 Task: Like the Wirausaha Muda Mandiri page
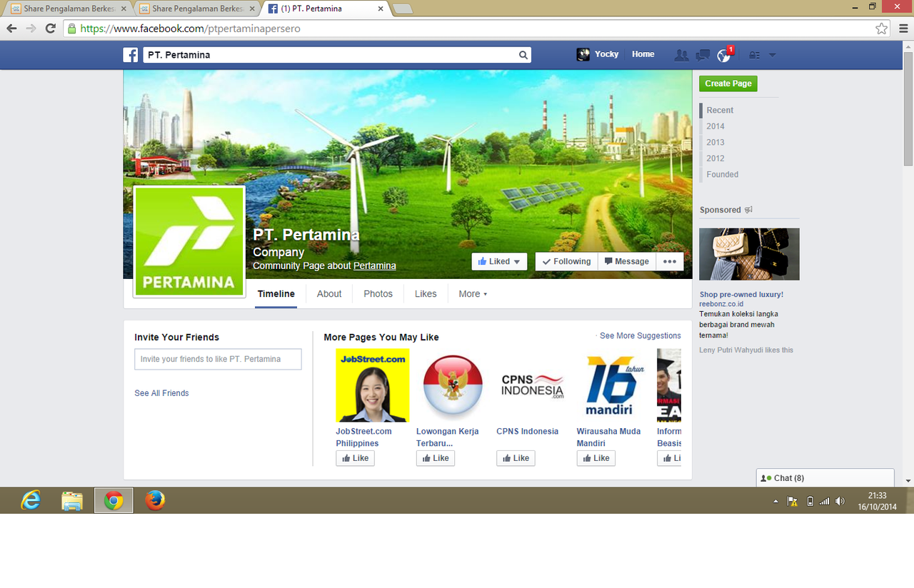(x=596, y=458)
